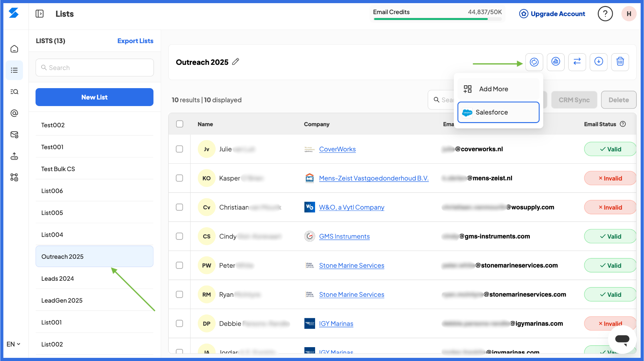
Task: Click the contacts search field
Action: [x=441, y=100]
